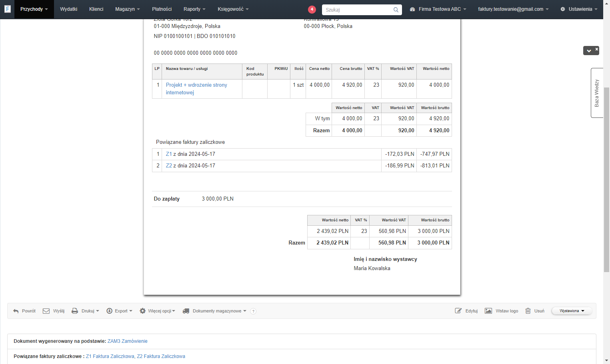
Task: Expand the Raporty menu
Action: coord(194,9)
